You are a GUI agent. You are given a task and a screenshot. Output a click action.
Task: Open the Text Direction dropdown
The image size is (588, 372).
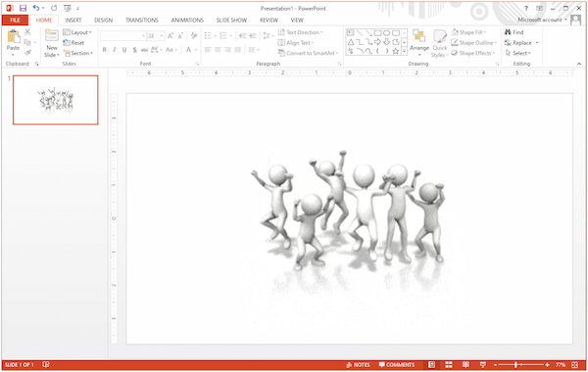(300, 32)
